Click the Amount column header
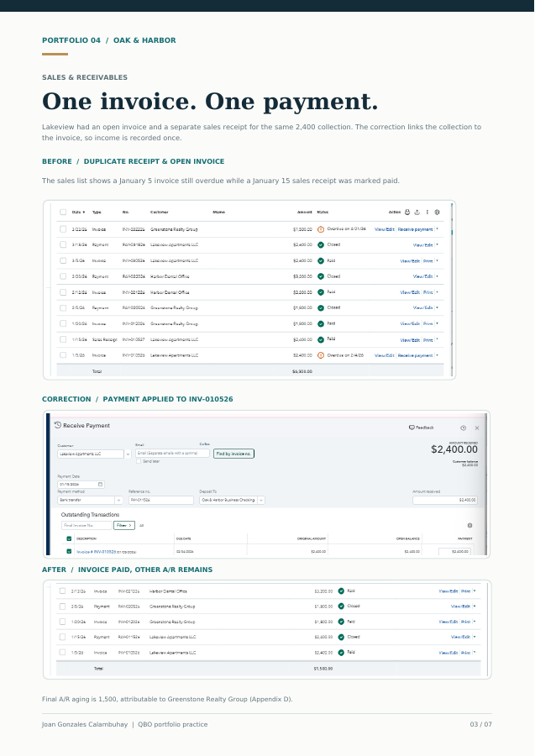The width and height of the screenshot is (535, 756). [305, 213]
